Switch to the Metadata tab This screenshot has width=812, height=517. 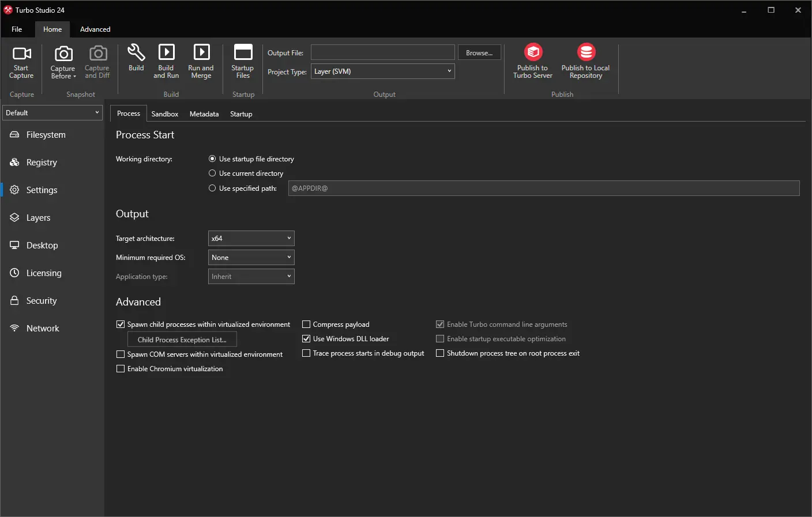[x=204, y=114]
